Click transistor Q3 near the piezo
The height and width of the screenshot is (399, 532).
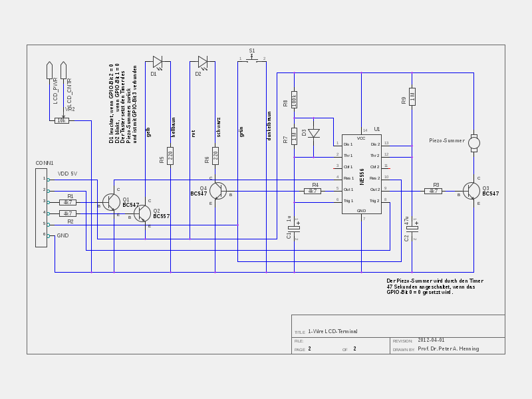pyautogui.click(x=471, y=191)
